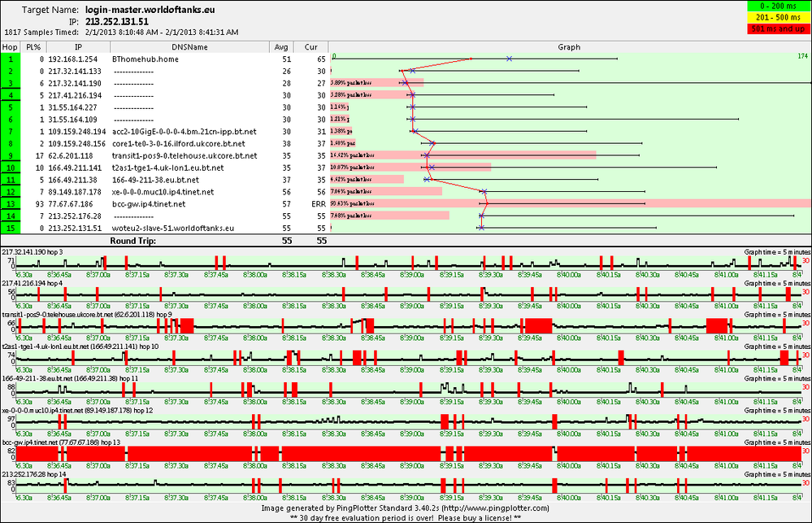Select transit1-pos9-0.telehouse.ukcore.bt.net in table
Image resolution: width=812 pixels, height=523 pixels.
click(185, 155)
